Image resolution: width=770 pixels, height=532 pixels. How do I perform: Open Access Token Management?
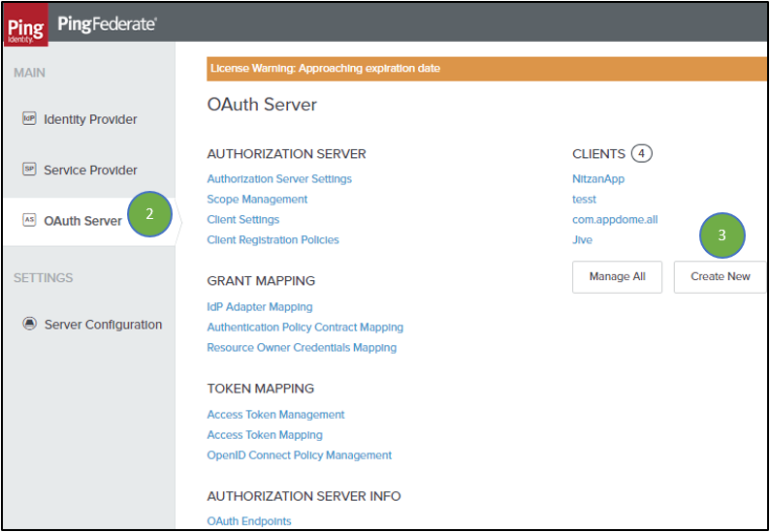point(276,415)
